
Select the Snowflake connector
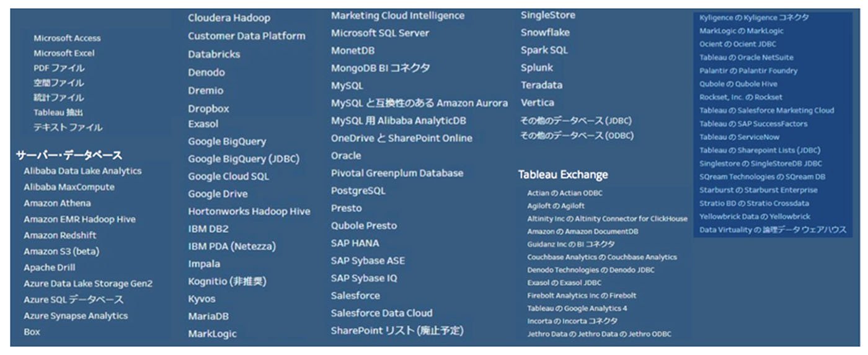coord(545,33)
